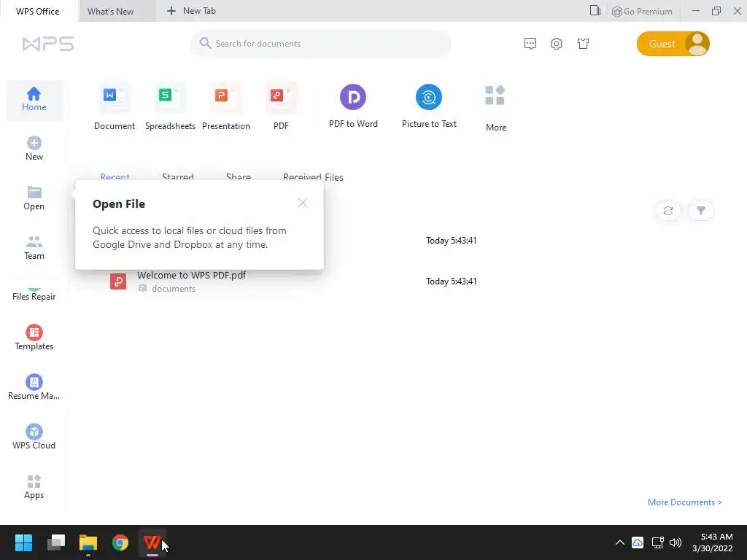Open a New Tab
747x560 pixels.
(191, 11)
